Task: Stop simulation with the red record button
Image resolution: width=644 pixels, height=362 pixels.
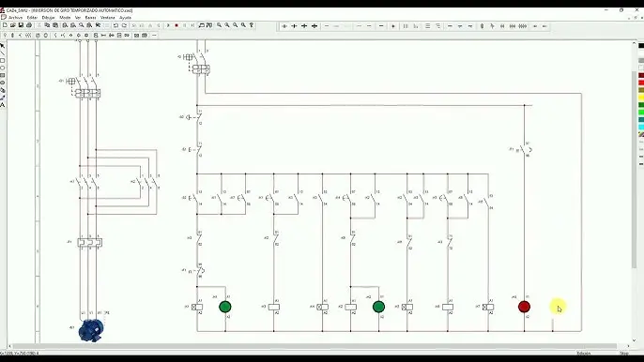Action: click(176, 25)
